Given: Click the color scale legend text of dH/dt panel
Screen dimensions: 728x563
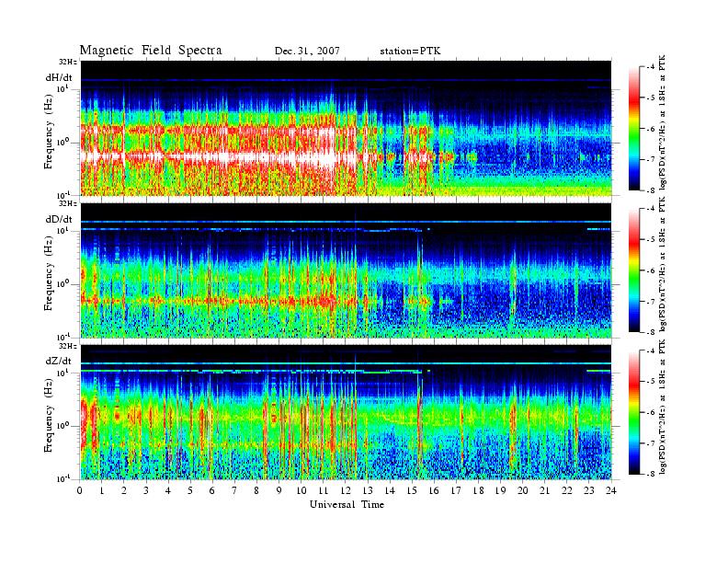Looking at the screenshot, I should coord(663,121).
